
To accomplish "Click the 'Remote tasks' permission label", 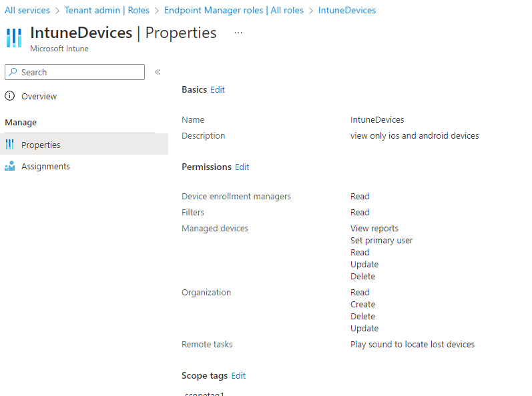I will pyautogui.click(x=207, y=345).
